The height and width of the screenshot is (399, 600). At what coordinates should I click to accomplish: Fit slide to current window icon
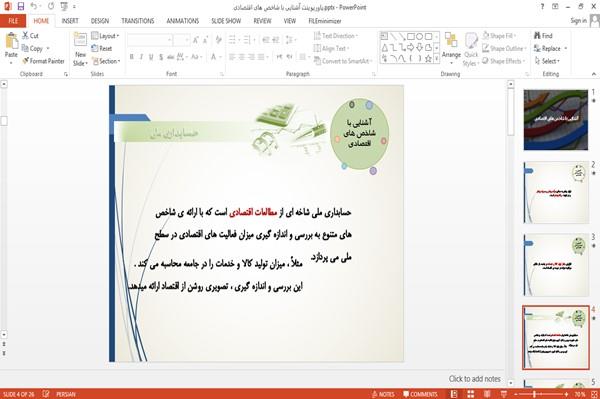594,394
